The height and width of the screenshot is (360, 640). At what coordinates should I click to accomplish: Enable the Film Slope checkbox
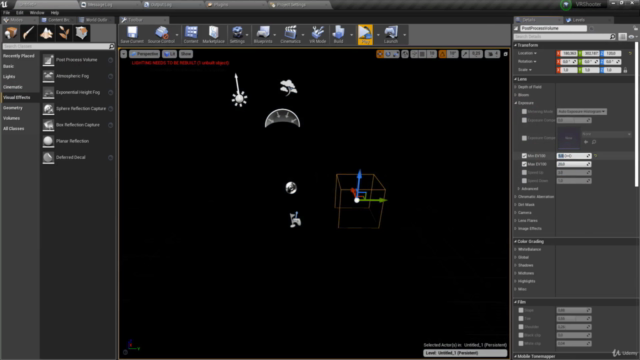click(521, 310)
